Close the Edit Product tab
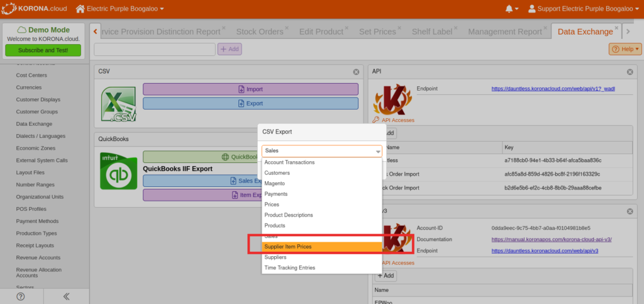The image size is (644, 304). click(347, 28)
